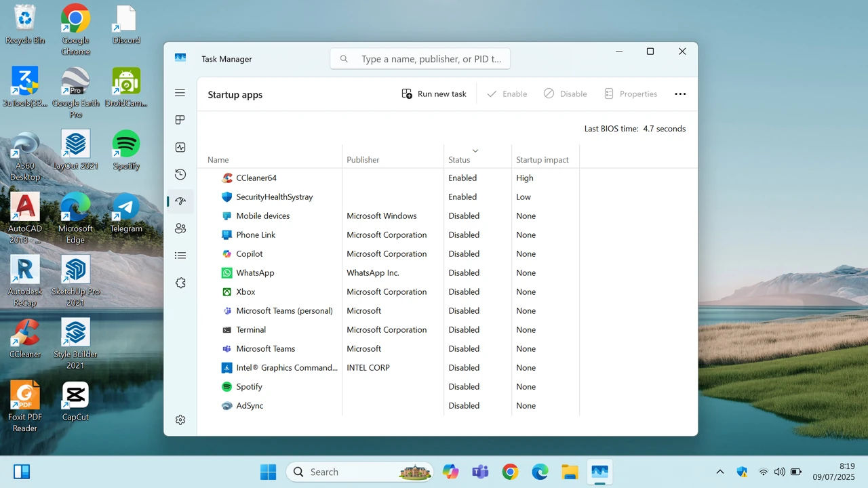868x488 pixels.
Task: Click Low impact value for SecurityHealthSystray
Action: tap(524, 197)
